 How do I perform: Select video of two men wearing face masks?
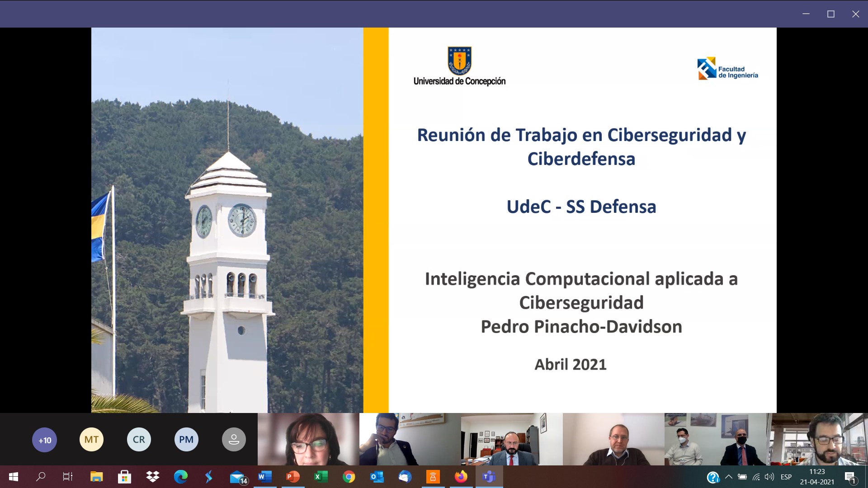click(x=715, y=439)
